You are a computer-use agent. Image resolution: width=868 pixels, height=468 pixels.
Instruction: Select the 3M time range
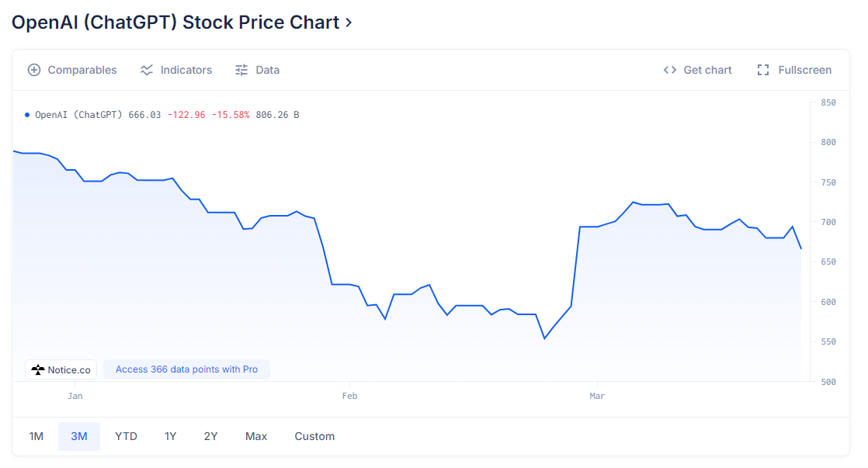pos(79,436)
